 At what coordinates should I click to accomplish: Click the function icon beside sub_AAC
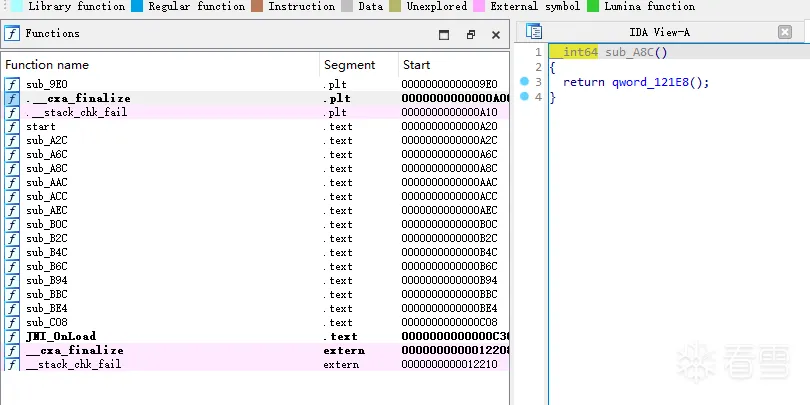12,182
